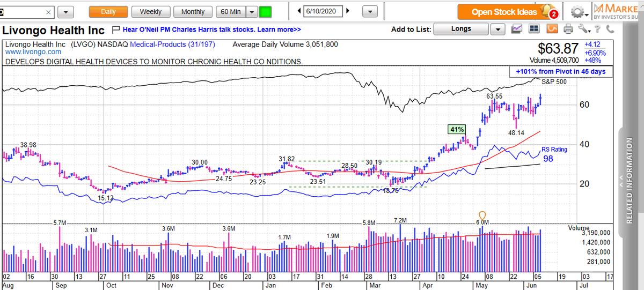Open the symbol history dropdown arrow
Image resolution: width=644 pixels, height=290 pixels.
(x=65, y=12)
